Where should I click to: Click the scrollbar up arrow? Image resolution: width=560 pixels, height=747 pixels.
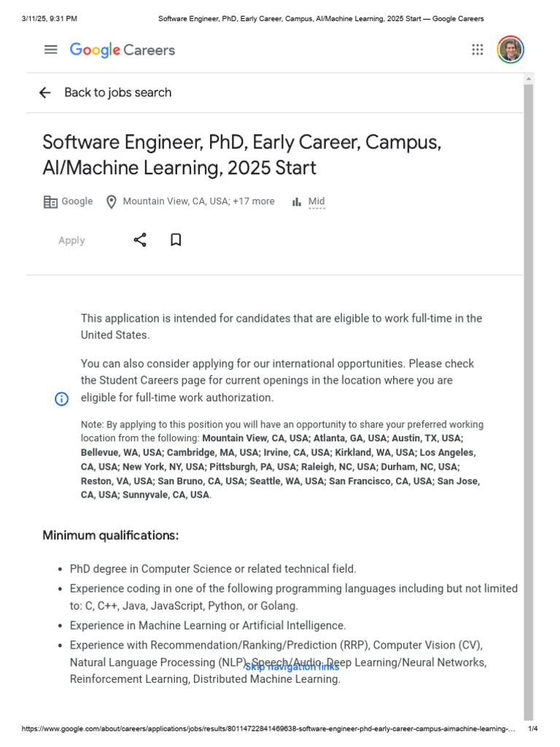(x=529, y=78)
